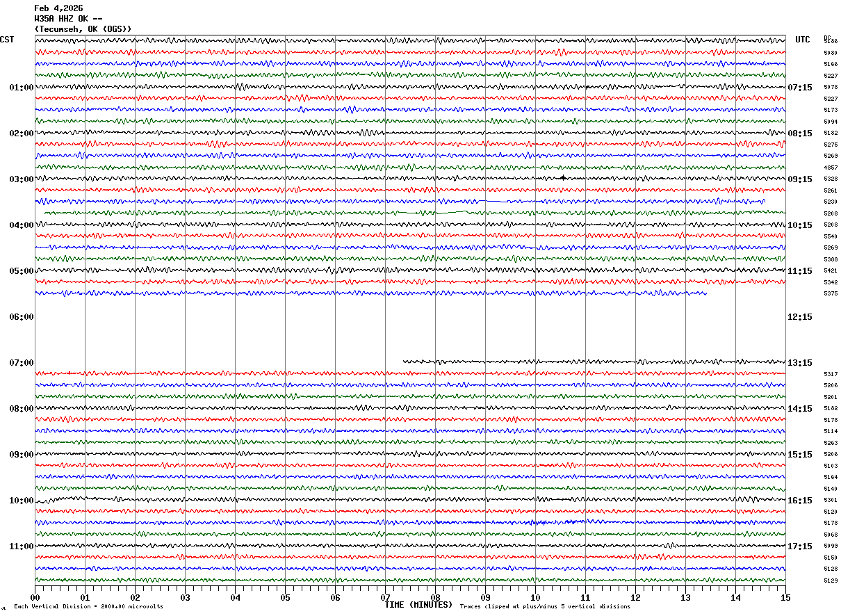This screenshot has height=616, width=841.
Task: Select the 17:15 UTC time label
Action: tap(800, 546)
